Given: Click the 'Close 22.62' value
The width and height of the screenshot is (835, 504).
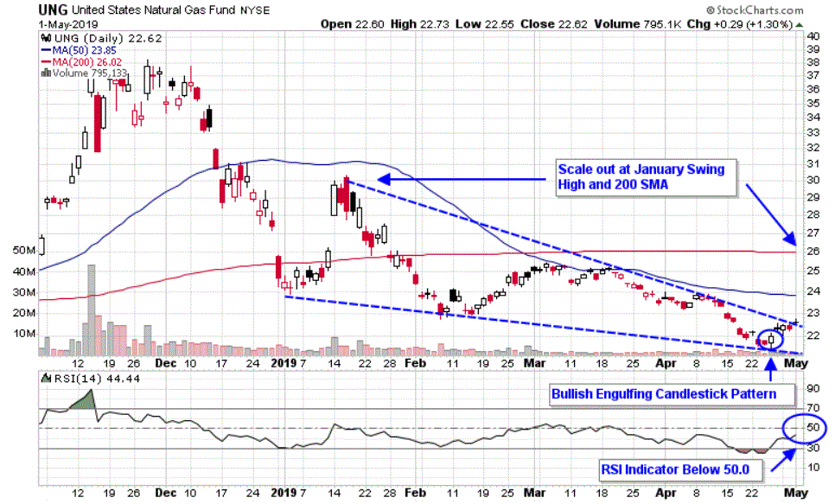Looking at the screenshot, I should pos(554,24).
